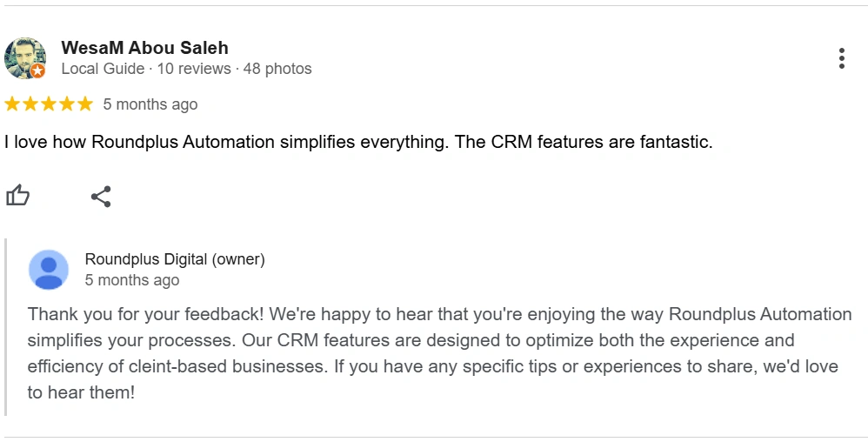Click the fourth yellow rating star
This screenshot has width=868, height=442.
tap(67, 104)
